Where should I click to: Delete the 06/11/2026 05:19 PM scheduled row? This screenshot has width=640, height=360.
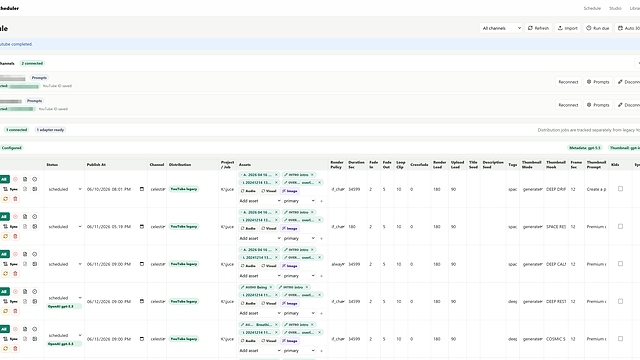16,236
